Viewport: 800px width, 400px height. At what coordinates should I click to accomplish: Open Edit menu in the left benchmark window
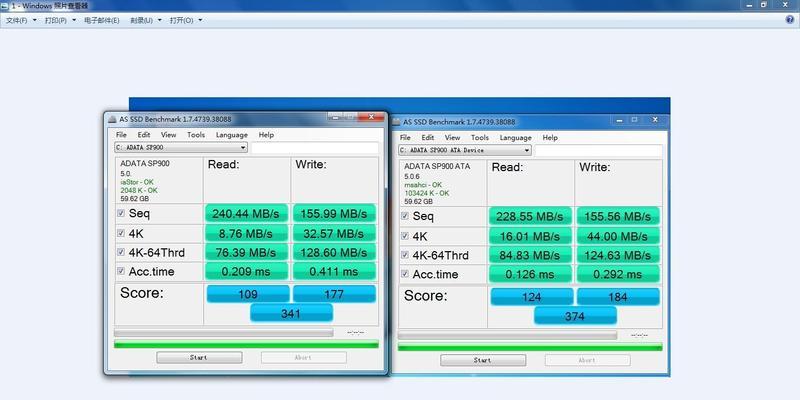pyautogui.click(x=144, y=135)
